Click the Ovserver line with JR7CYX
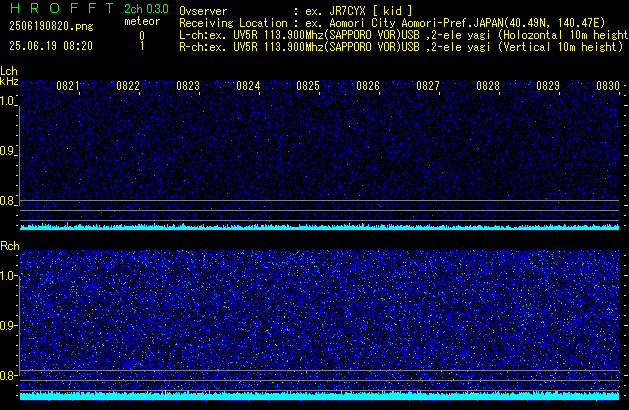Viewport: 629px width, 410px height. [x=296, y=11]
